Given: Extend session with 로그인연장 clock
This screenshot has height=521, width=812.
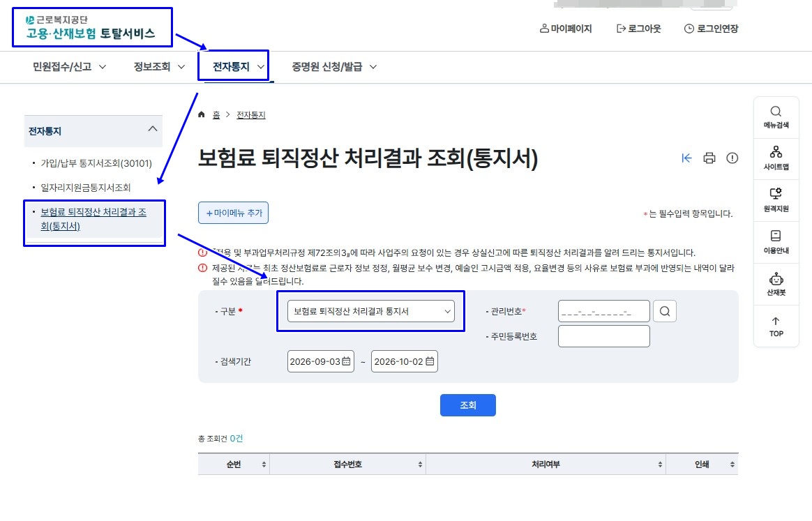Looking at the screenshot, I should tap(711, 29).
